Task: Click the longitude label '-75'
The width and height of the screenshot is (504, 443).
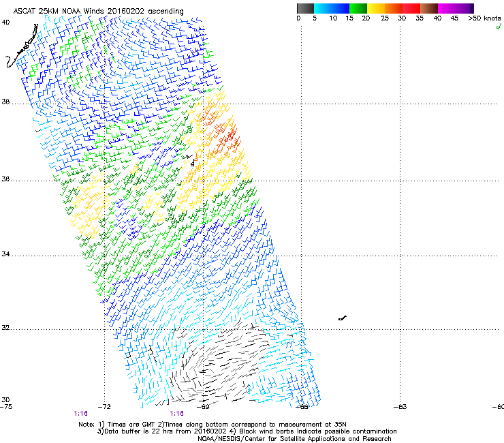Action: (x=6, y=407)
